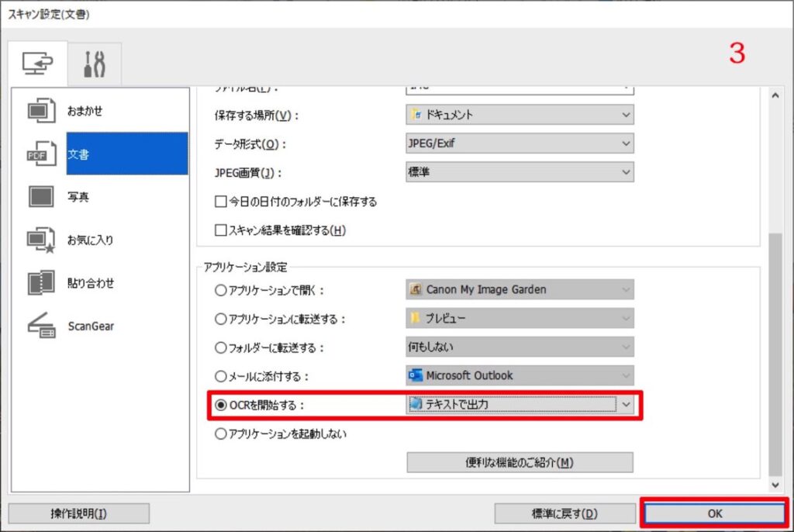This screenshot has width=794, height=532.
Task: Choose メールに添付する radio option
Action: [x=221, y=376]
